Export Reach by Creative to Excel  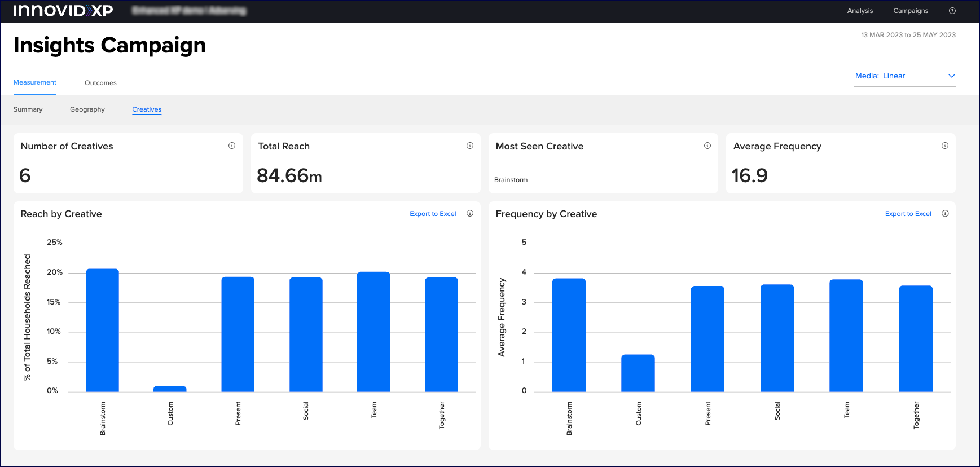[x=433, y=214]
